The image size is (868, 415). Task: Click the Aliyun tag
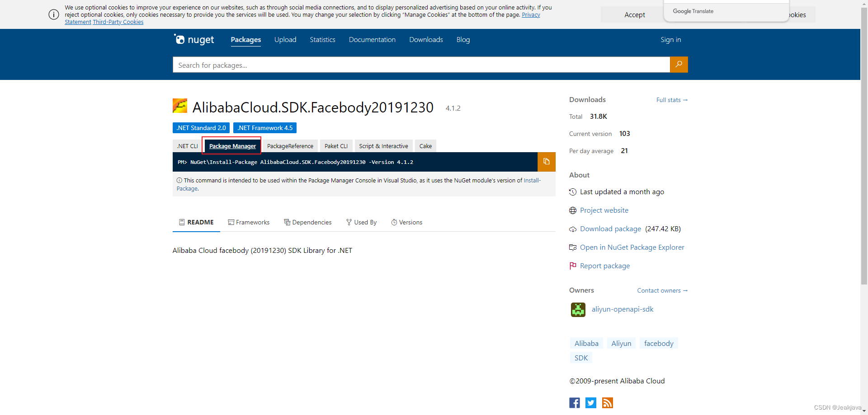tap(621, 343)
